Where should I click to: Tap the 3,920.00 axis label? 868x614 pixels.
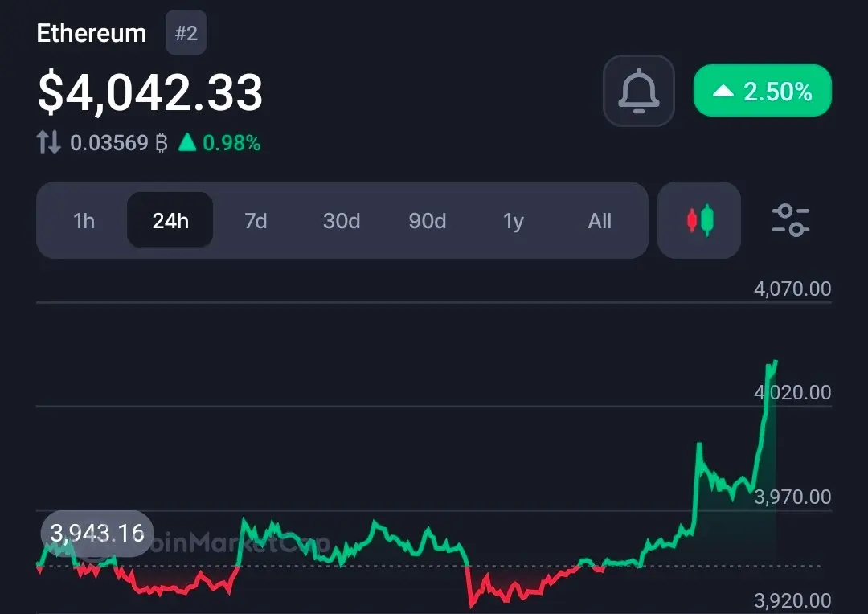792,600
